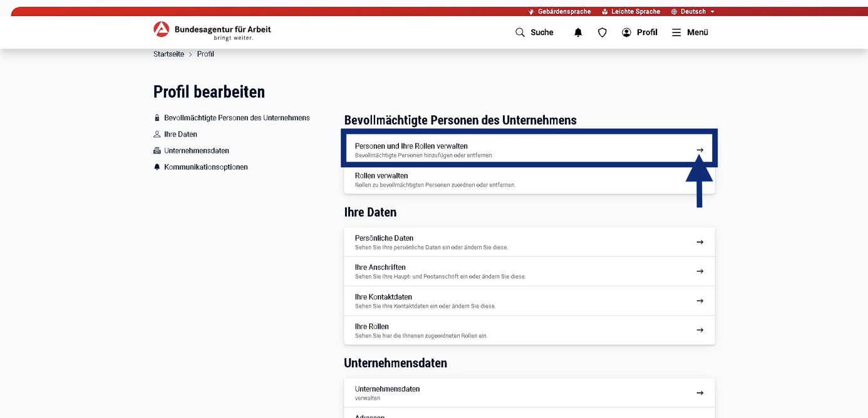Open Kommunikationsoptionen in sidebar
Image resolution: width=868 pixels, height=418 pixels.
click(x=205, y=167)
